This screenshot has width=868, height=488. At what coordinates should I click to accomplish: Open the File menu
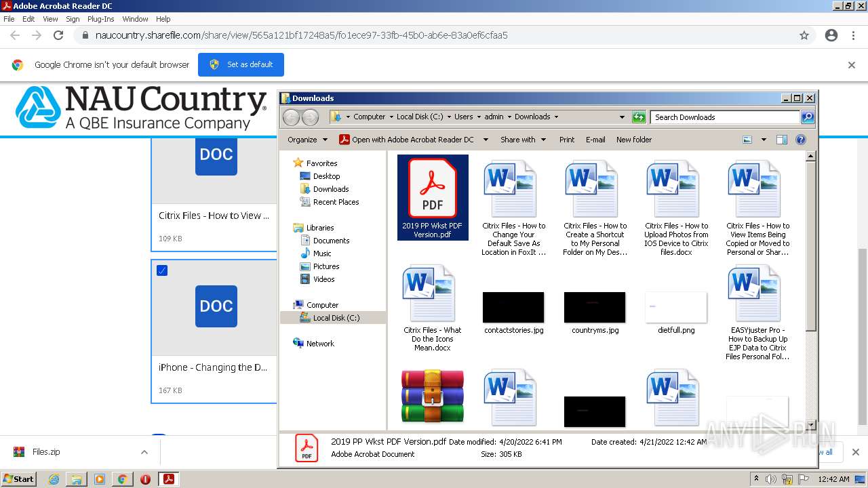[9, 19]
